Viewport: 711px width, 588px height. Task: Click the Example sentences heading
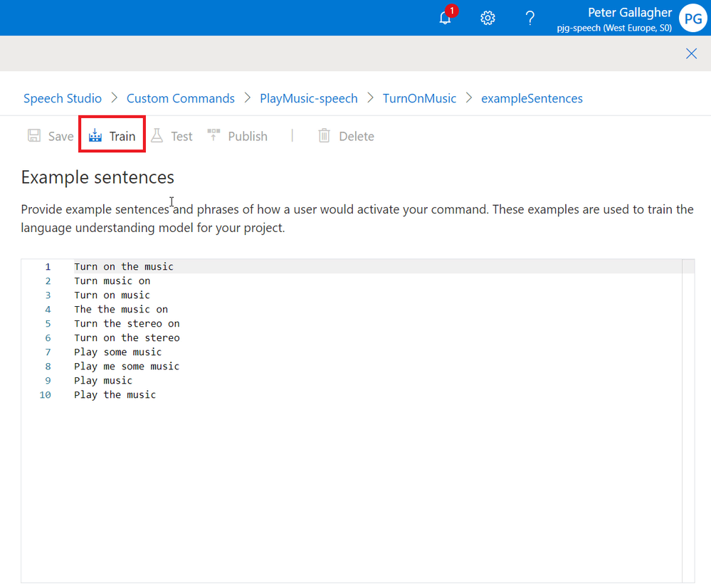point(98,177)
